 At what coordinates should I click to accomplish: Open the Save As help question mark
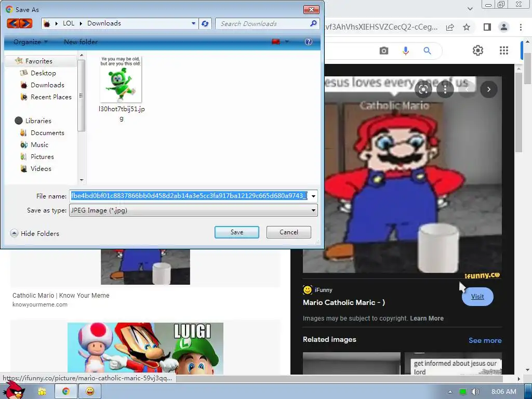click(309, 42)
